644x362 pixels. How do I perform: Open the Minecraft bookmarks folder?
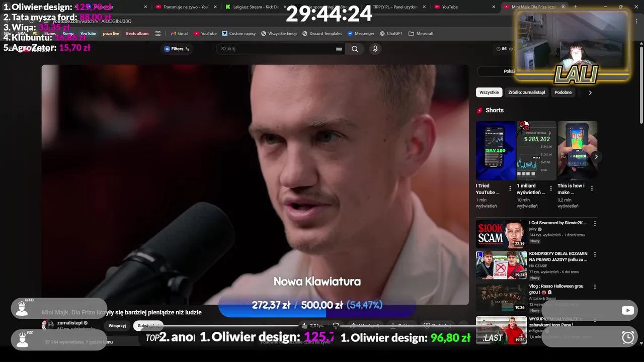(x=421, y=34)
